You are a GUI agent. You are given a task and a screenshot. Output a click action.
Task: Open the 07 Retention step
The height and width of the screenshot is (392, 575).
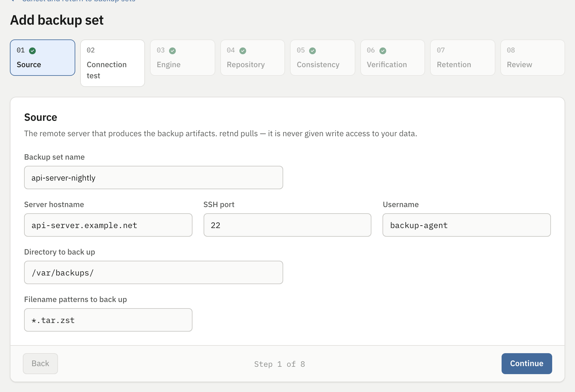(463, 58)
